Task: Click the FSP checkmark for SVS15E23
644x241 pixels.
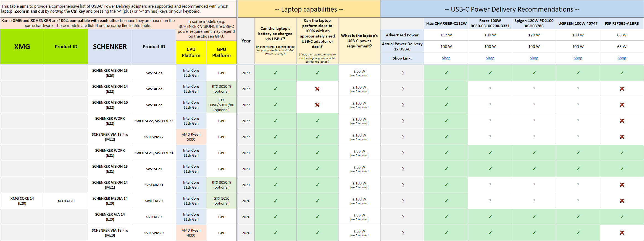Action: (x=622, y=73)
